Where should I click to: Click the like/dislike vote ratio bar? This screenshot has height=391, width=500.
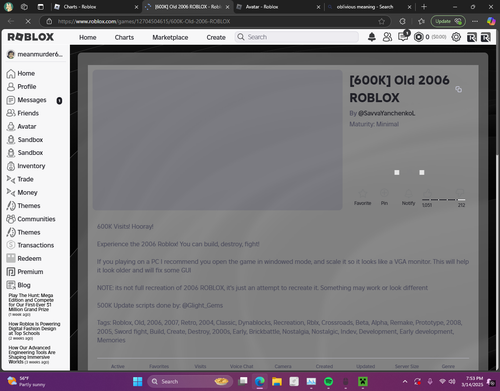444,199
